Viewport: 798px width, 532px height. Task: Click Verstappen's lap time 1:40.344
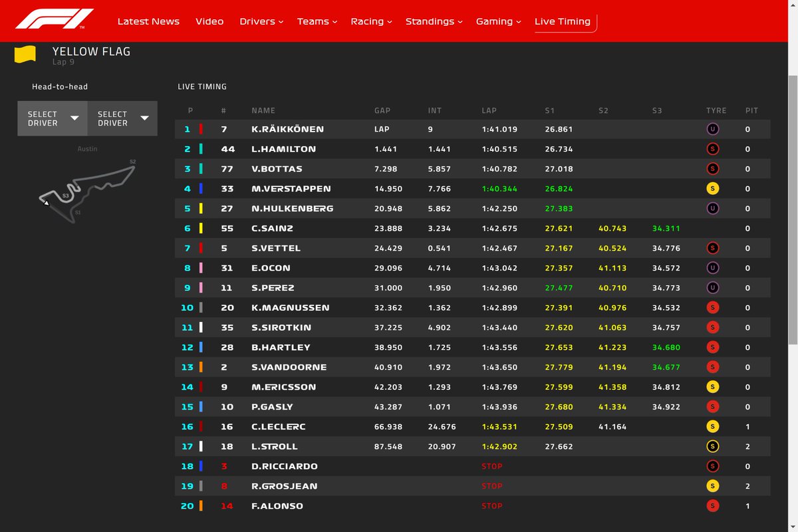(499, 189)
